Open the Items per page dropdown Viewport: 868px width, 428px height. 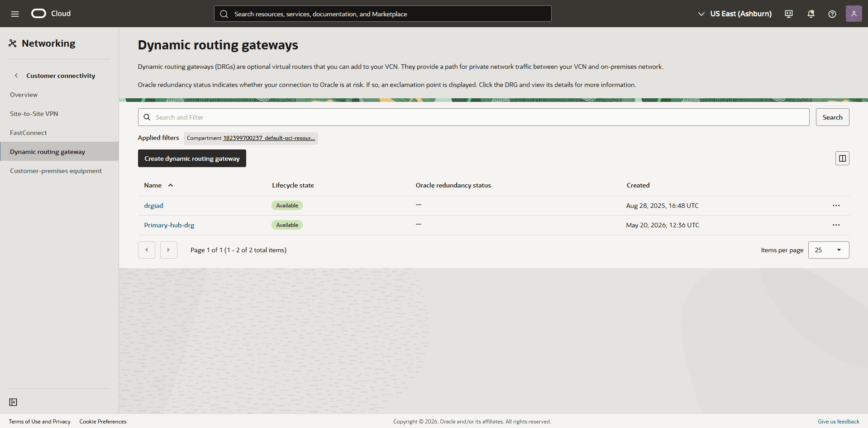[x=829, y=250]
